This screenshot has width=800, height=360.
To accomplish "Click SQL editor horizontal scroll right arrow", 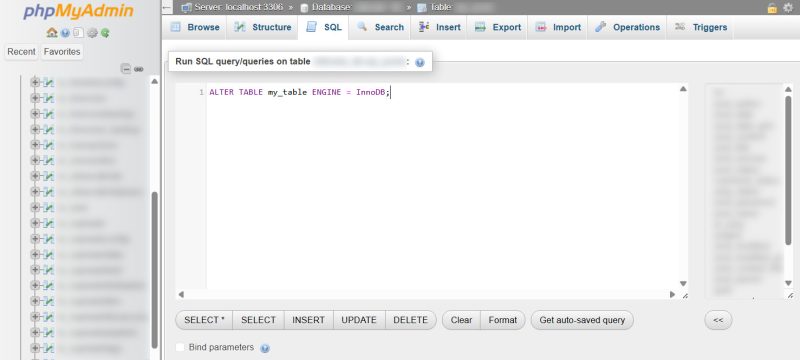I will pos(672,295).
